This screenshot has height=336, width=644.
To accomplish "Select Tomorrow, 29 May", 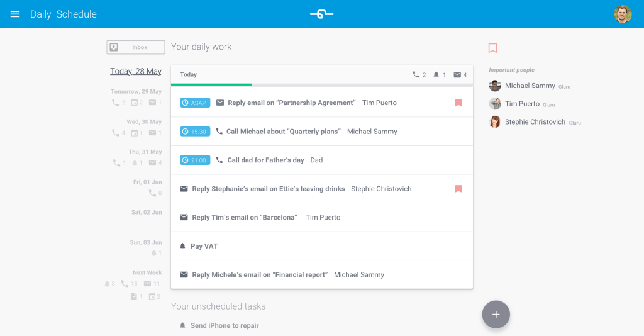I will pyautogui.click(x=136, y=92).
